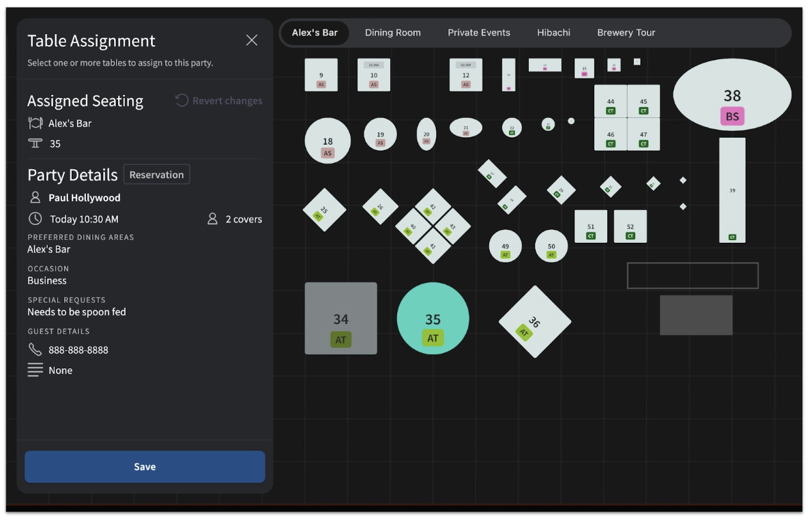Deselect highlighted round table 35
Screen dimensions: 812x521
(x=433, y=318)
